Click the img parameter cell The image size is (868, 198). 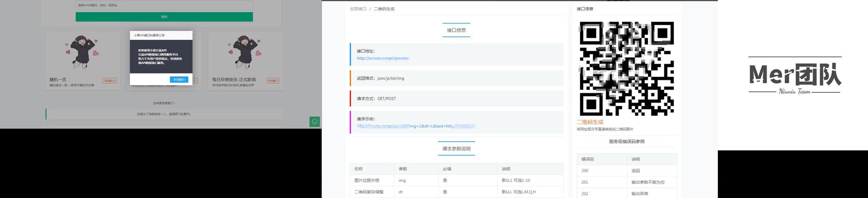point(416,180)
